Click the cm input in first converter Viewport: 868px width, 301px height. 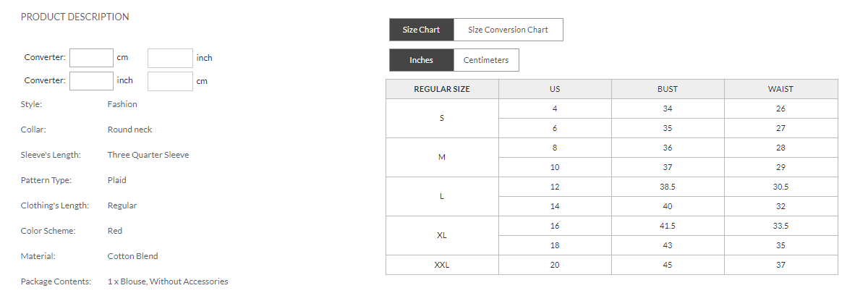click(x=92, y=58)
